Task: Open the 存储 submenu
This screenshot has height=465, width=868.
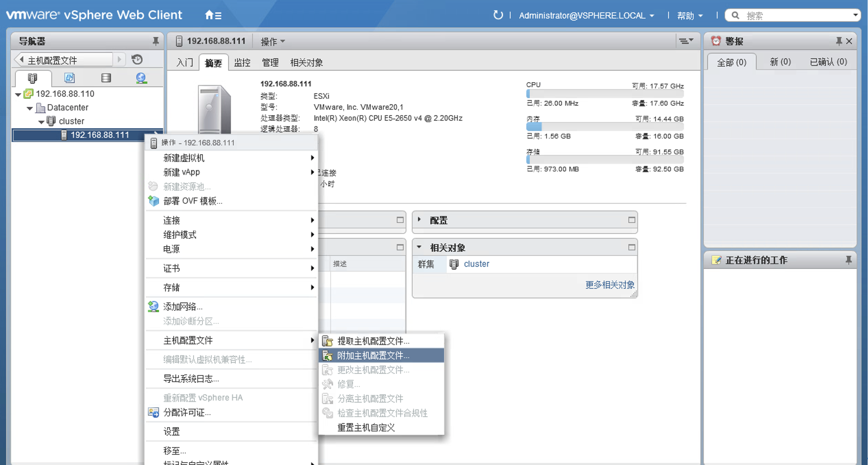Action: pos(232,287)
